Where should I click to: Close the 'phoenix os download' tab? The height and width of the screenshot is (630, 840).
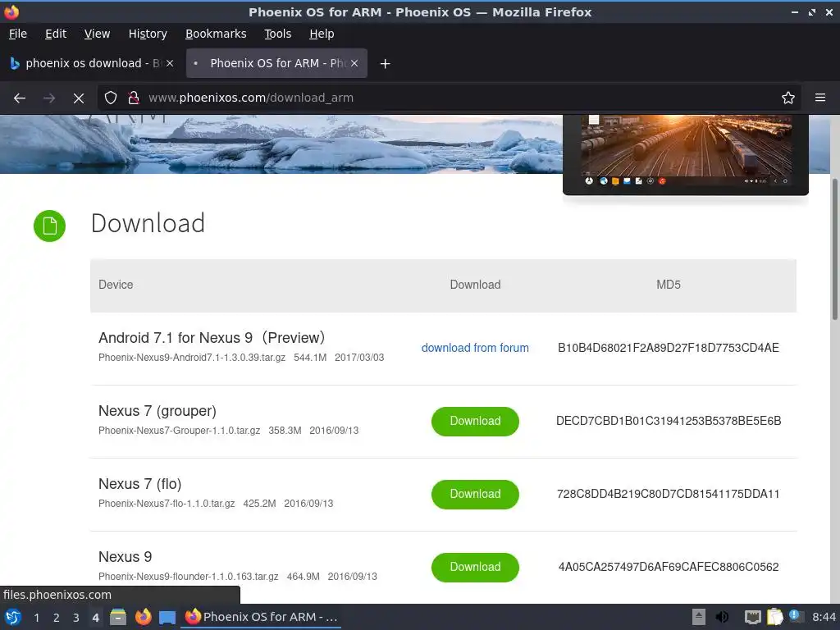[169, 63]
